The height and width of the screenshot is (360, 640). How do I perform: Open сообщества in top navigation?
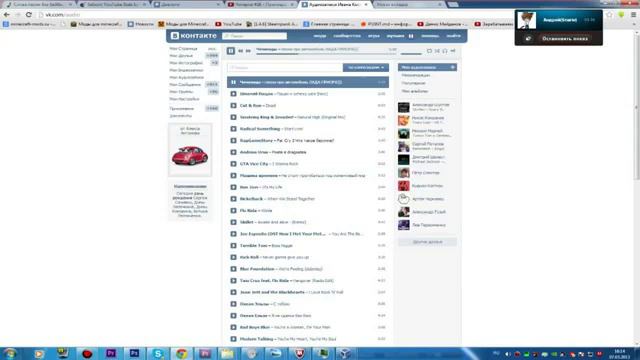point(347,36)
